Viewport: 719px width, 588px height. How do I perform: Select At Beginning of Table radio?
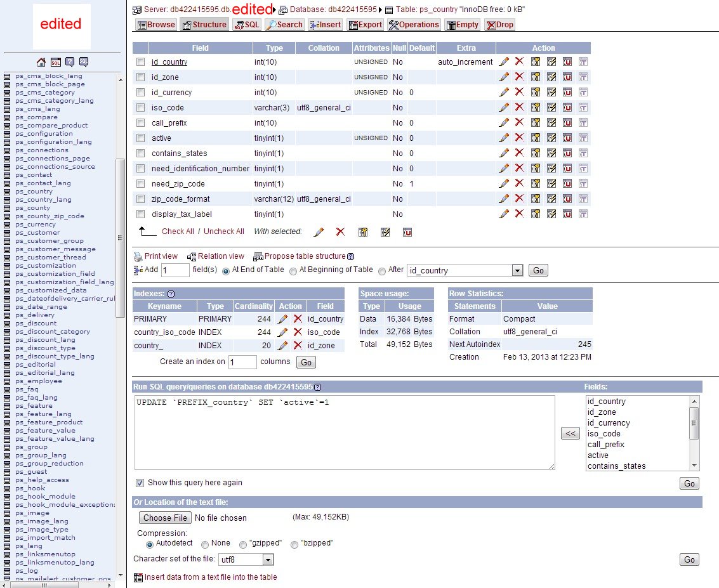click(293, 271)
